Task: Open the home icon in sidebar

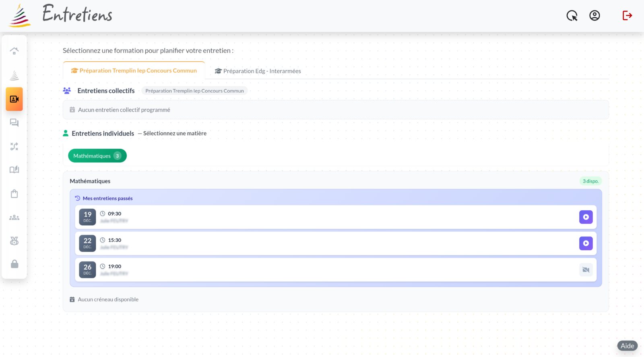Action: tap(14, 51)
